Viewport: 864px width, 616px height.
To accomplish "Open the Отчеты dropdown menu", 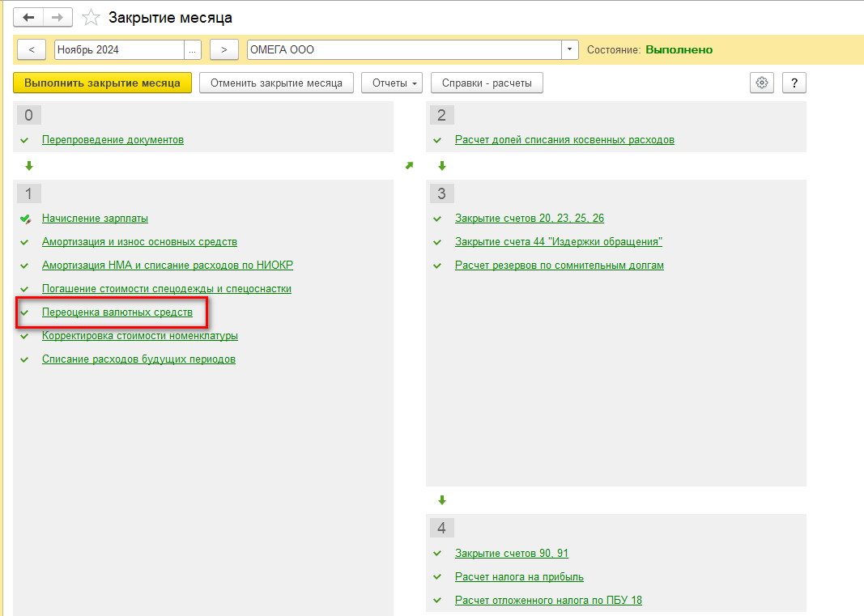I will tap(392, 83).
